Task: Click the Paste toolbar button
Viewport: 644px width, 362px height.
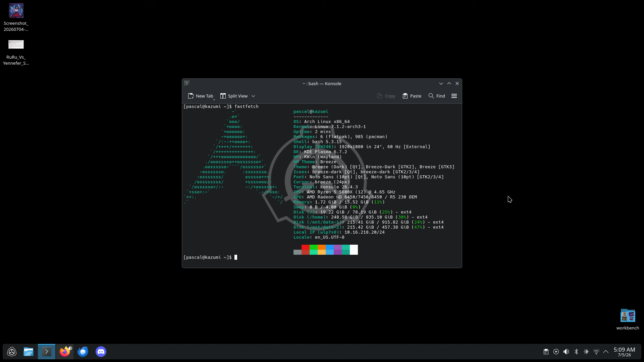Action: click(x=412, y=96)
